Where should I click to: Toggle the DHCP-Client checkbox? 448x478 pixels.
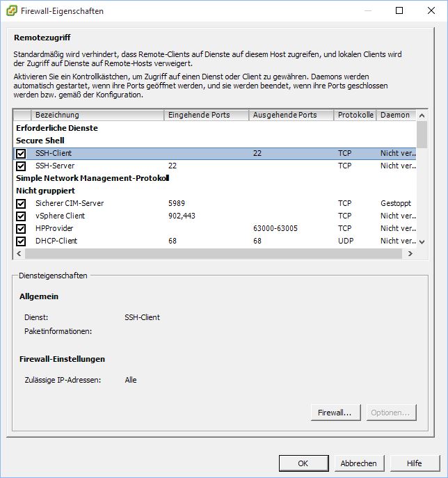click(x=21, y=241)
